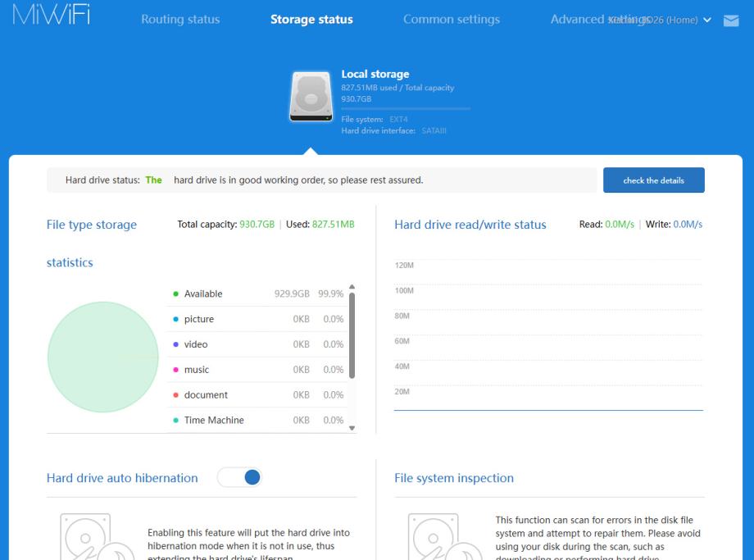The height and width of the screenshot is (560, 754).
Task: Select Storage status tab
Action: [x=311, y=19]
